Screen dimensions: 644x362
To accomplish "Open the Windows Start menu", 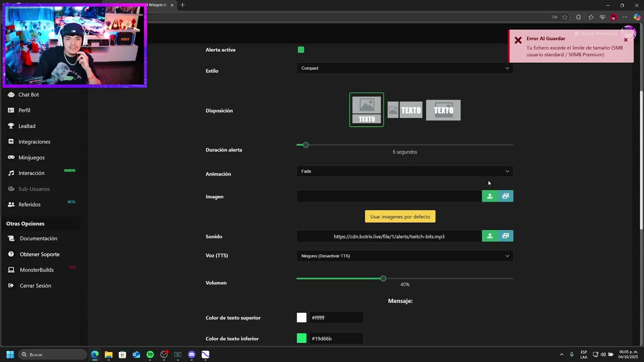I will [x=10, y=354].
